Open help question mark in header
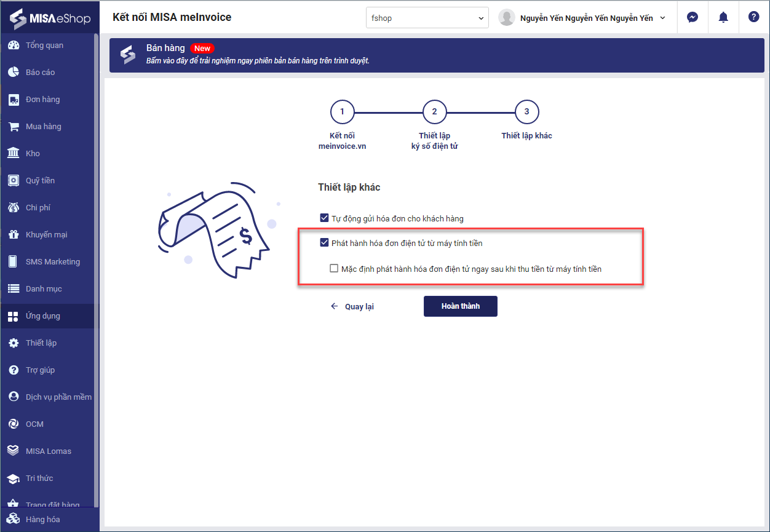 [754, 17]
